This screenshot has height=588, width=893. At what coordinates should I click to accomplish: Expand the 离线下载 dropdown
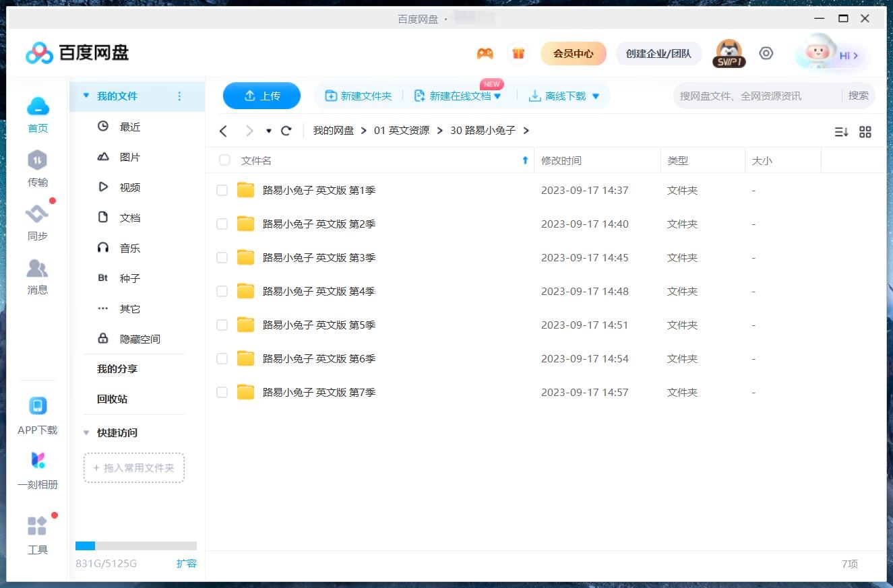[x=595, y=96]
